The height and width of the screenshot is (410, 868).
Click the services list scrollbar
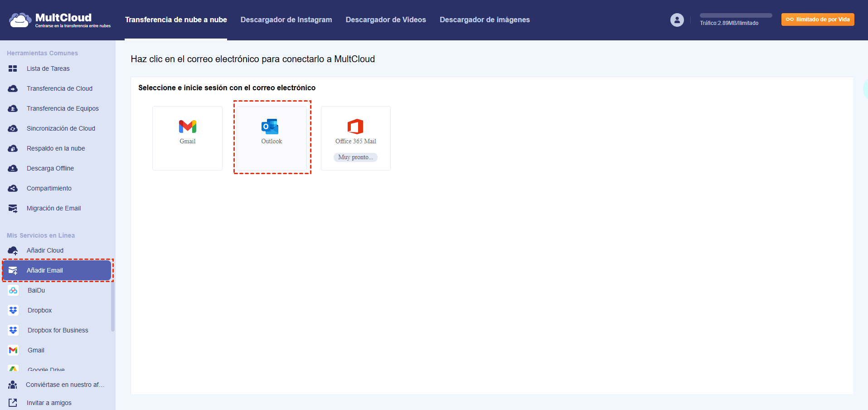coord(113,307)
